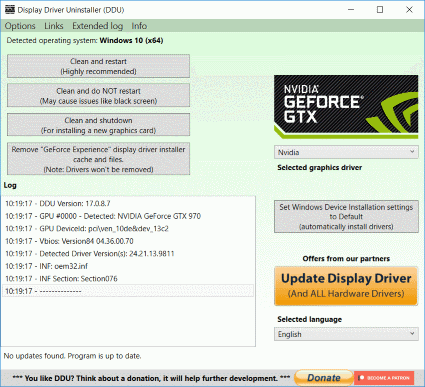Click the 'Offers from our partners' label
Viewport: 425px width, 387px height.
pyautogui.click(x=346, y=259)
